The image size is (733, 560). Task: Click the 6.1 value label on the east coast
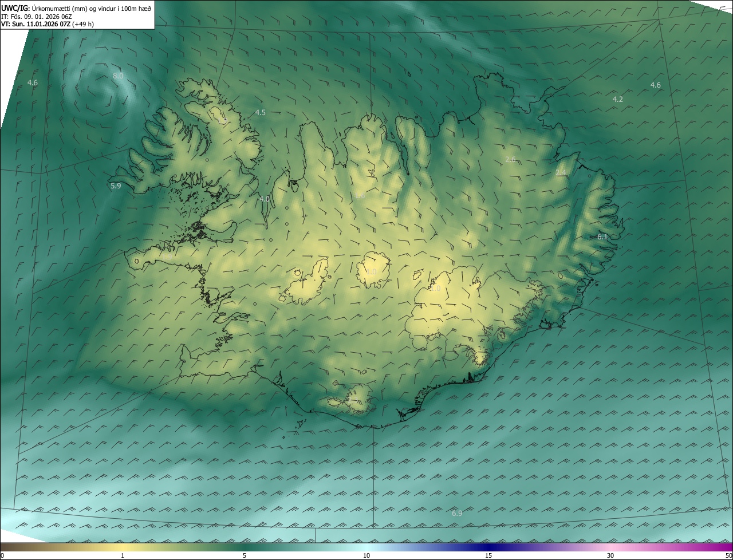[602, 236]
